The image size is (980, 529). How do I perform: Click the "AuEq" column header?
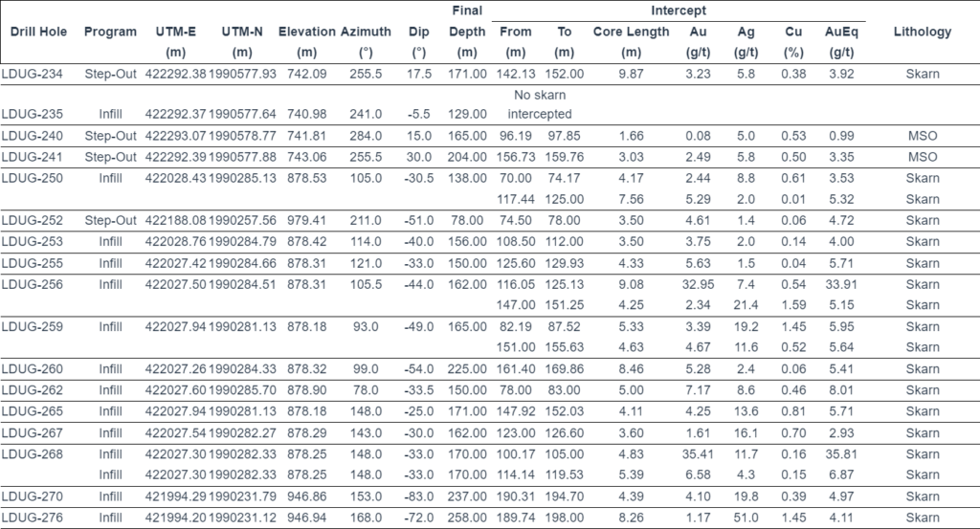click(842, 32)
